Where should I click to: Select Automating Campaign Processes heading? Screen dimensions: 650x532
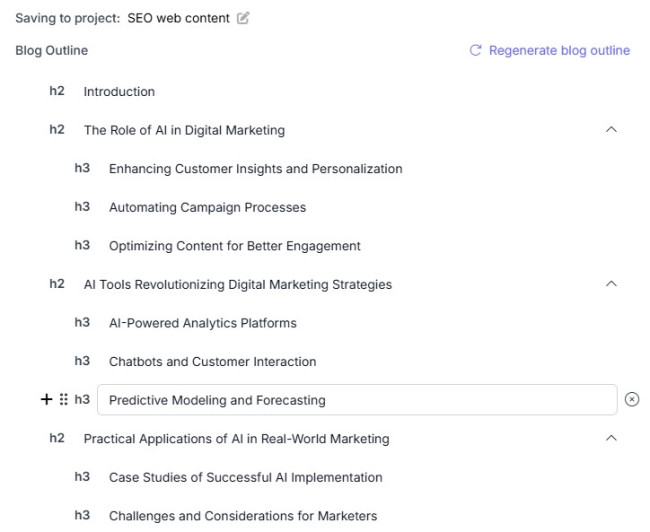(x=207, y=208)
